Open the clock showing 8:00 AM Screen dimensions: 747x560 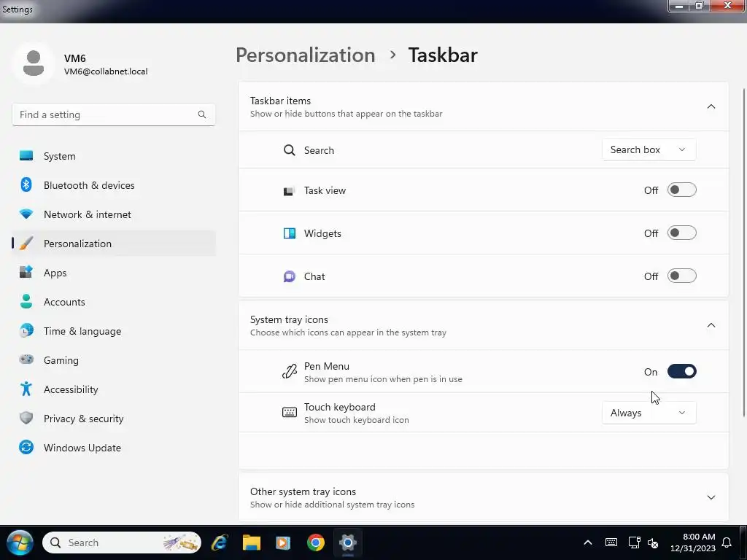(x=693, y=542)
